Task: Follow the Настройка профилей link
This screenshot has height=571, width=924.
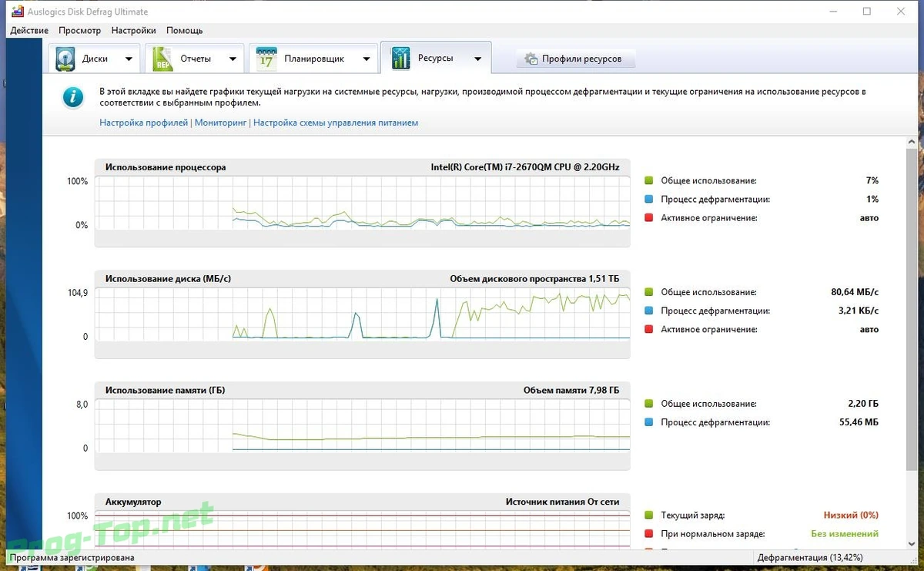Action: pos(144,123)
